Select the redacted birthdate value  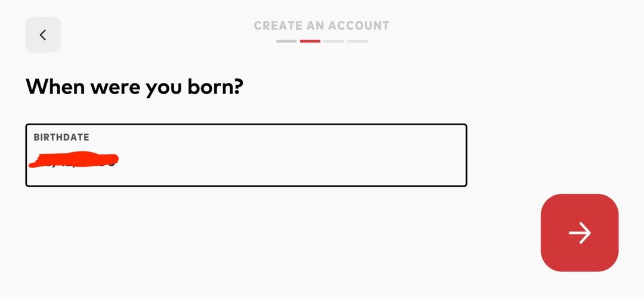(75, 160)
